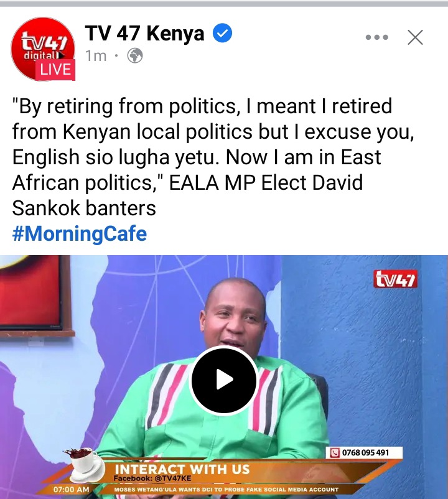
Task: Tap the red LIVE badge
Action: coord(55,70)
